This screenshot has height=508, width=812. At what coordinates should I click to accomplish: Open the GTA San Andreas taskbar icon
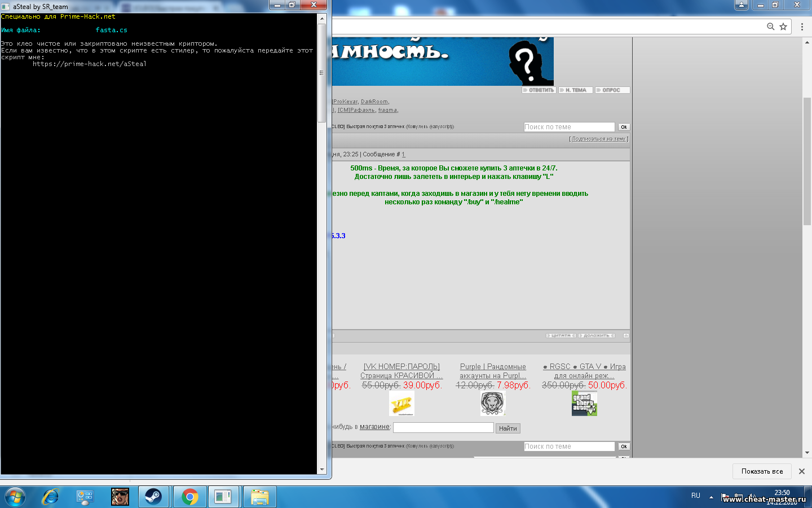point(120,497)
